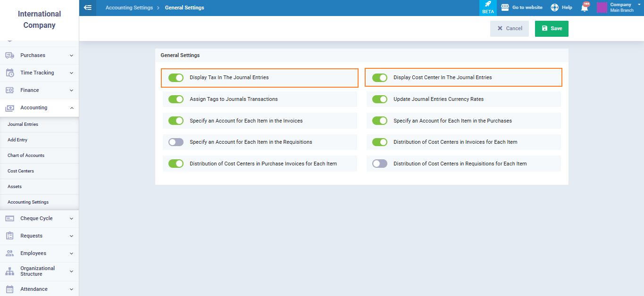Click the Cheque Cycle icon in sidebar
Screen dimensions: 644x296
click(x=9, y=218)
